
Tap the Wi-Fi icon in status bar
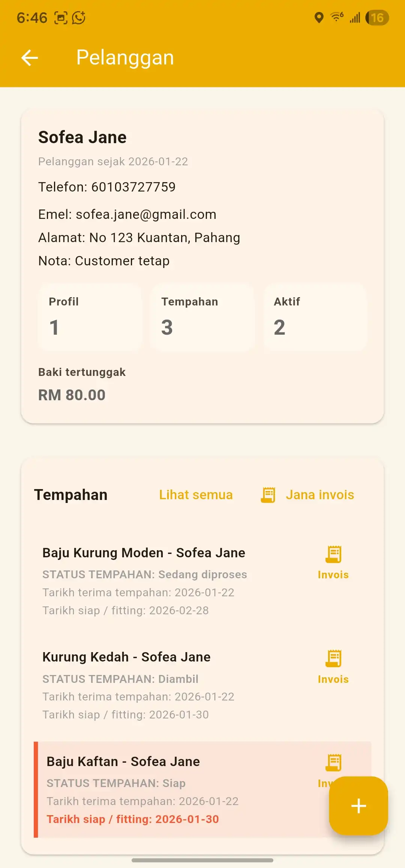(336, 17)
